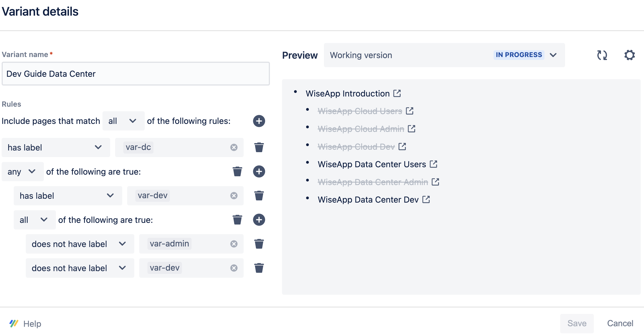Delete the var-dc label rule

coord(259,147)
